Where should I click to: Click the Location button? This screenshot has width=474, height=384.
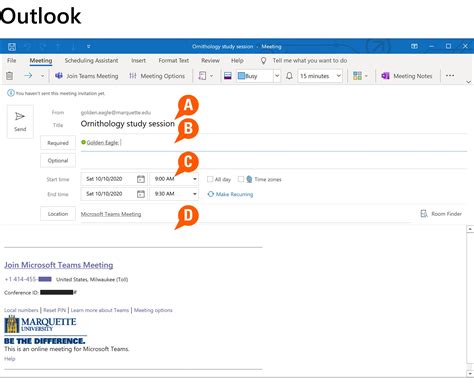click(x=58, y=214)
